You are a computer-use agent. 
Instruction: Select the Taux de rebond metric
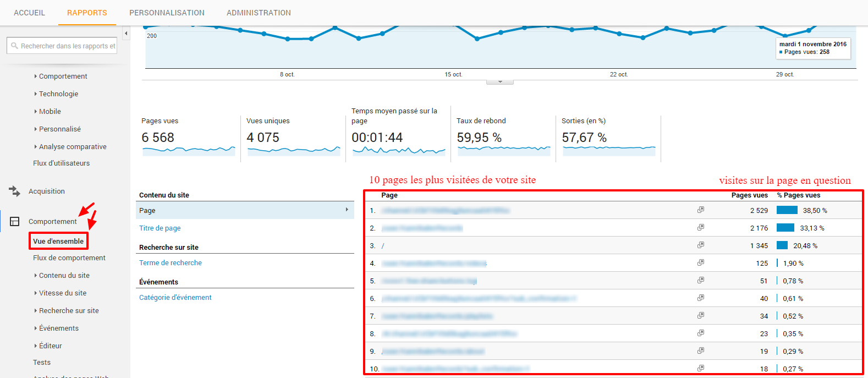(504, 136)
